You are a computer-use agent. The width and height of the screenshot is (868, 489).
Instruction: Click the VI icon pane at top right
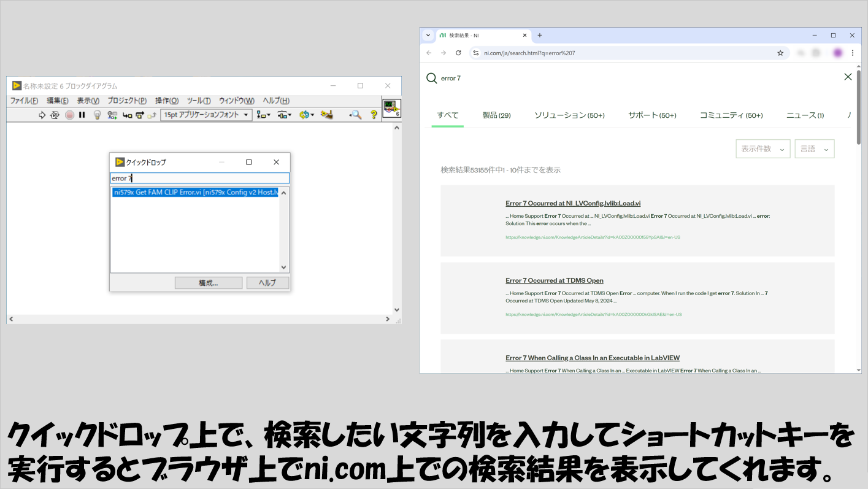[x=391, y=109]
